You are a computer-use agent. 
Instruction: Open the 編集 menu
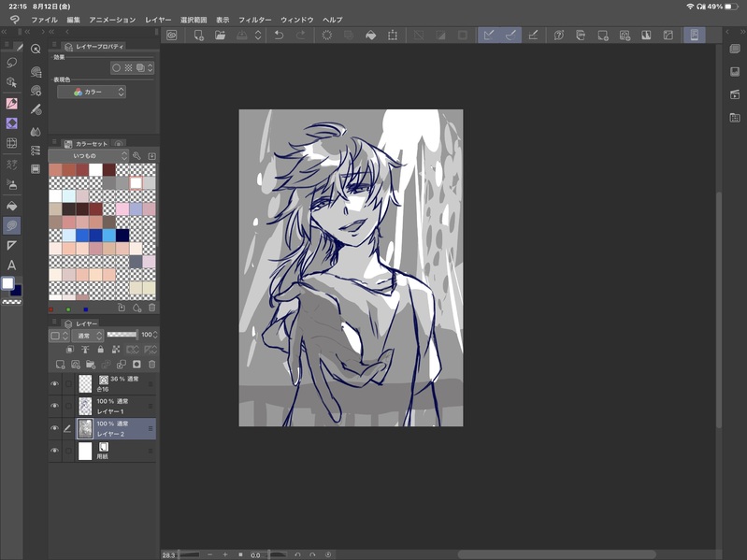pos(73,20)
